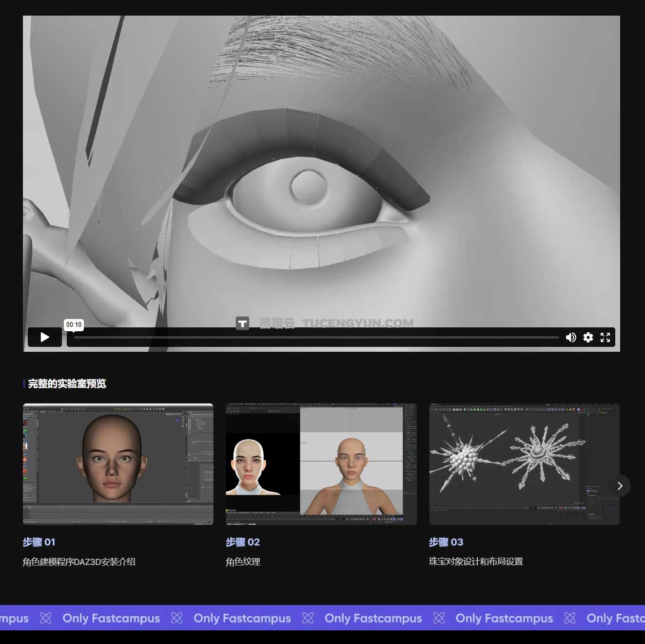Open video settings gear icon
The width and height of the screenshot is (645, 644).
pyautogui.click(x=588, y=338)
